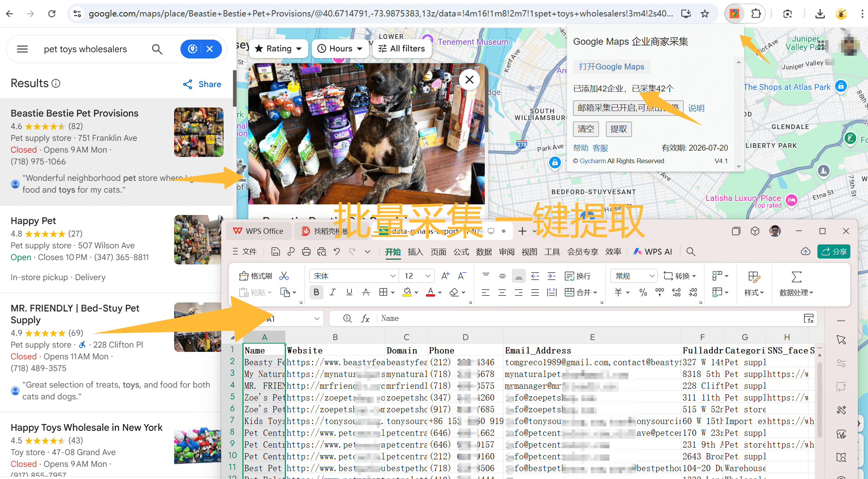
Task: Open the Chrome extensions puzzle icon
Action: (755, 14)
